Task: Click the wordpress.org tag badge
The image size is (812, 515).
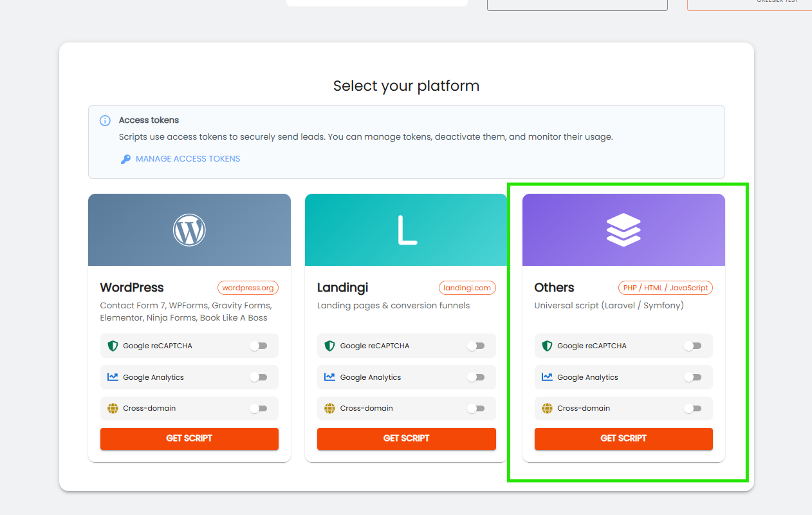Action: coord(248,288)
